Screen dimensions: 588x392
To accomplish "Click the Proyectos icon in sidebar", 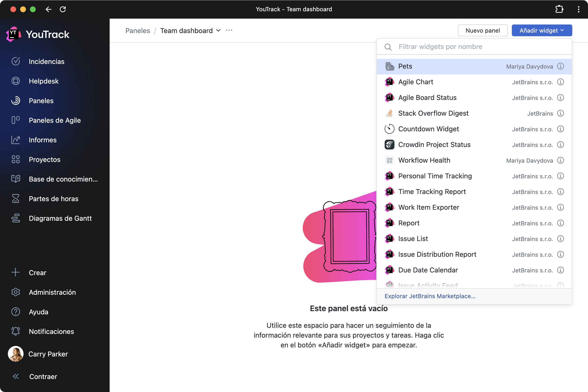I will pyautogui.click(x=16, y=159).
